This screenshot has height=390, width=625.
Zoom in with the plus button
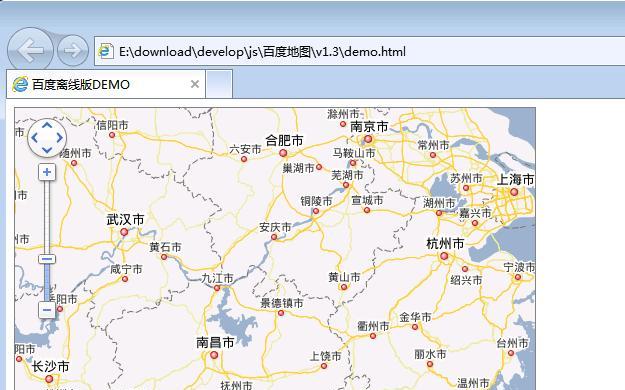tap(47, 172)
